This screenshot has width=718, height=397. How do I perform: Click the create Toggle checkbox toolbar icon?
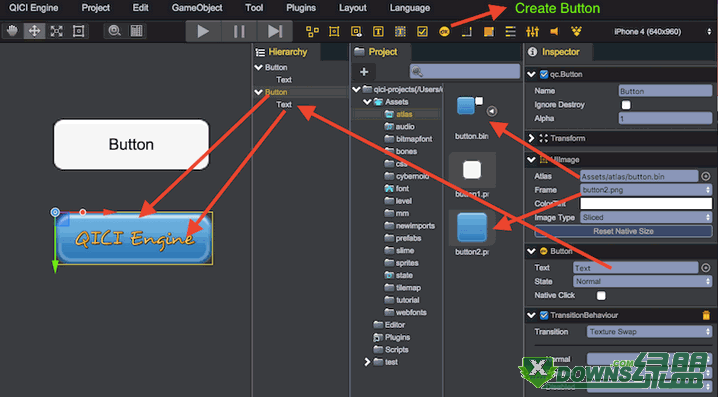pos(422,31)
